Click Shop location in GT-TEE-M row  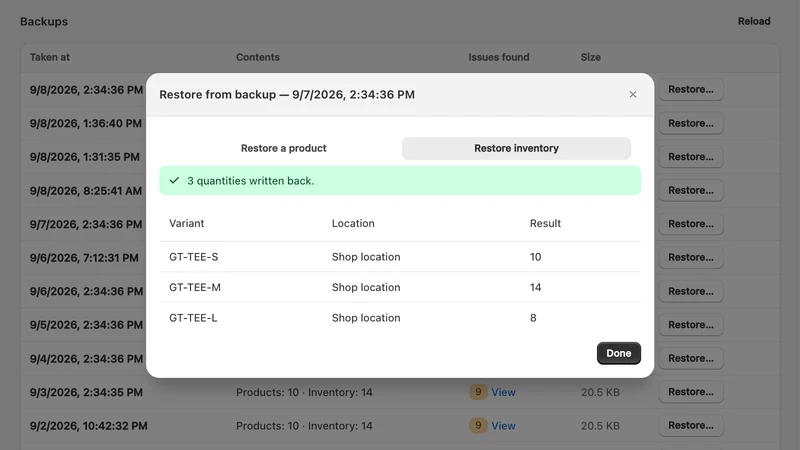(x=366, y=288)
